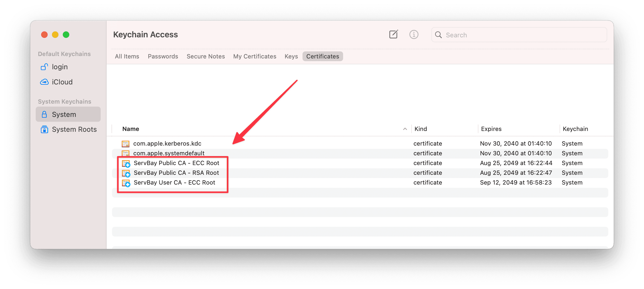Click the System Roots keychain icon
The width and height of the screenshot is (644, 289).
tap(44, 129)
